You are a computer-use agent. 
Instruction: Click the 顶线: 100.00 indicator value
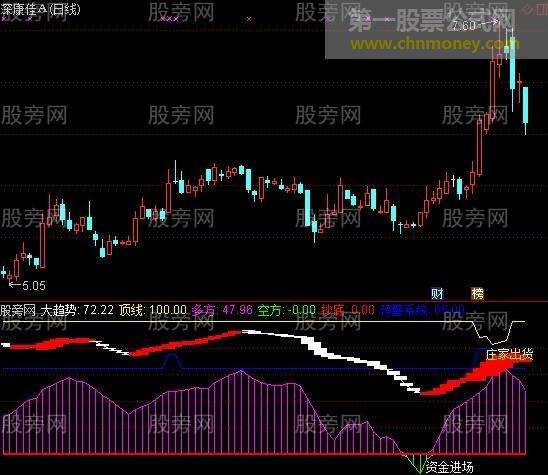coord(152,310)
